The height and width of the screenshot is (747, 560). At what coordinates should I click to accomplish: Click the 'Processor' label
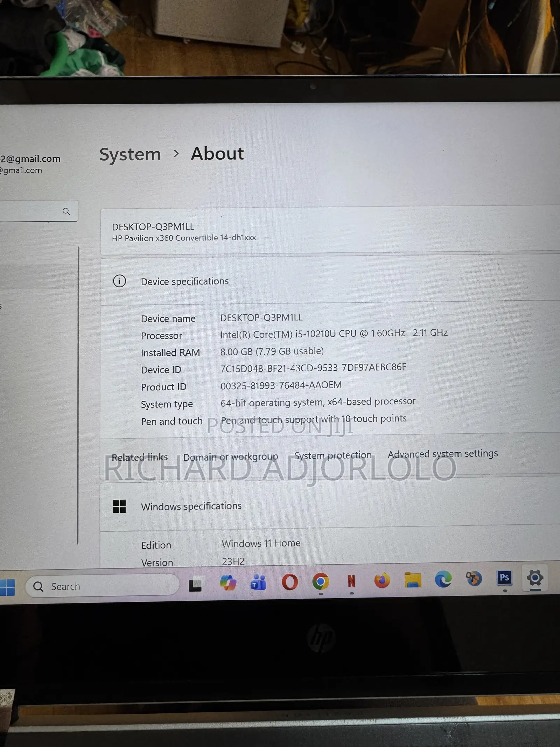161,336
